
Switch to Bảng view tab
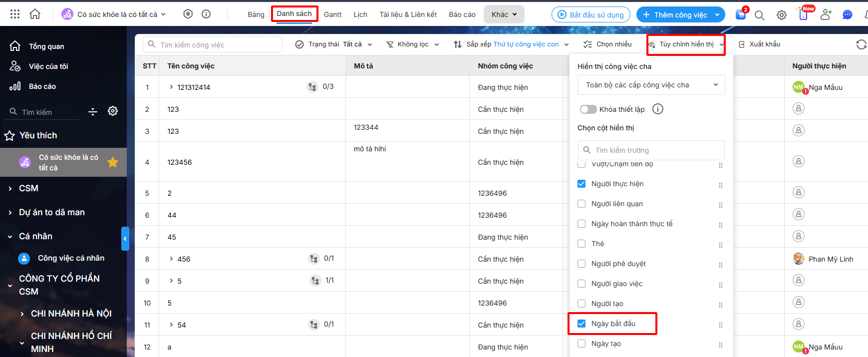pos(256,14)
